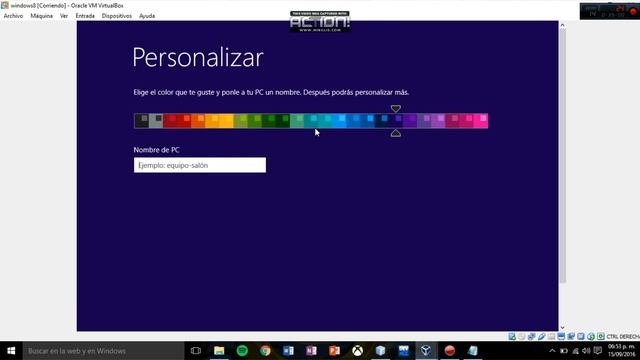
Task: Click the running VM taskbar icon
Action: click(426, 351)
